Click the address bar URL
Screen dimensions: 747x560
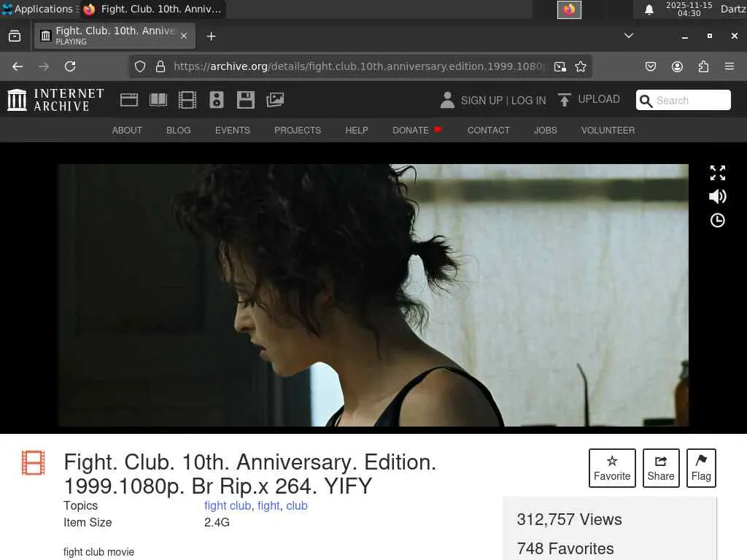click(x=360, y=66)
